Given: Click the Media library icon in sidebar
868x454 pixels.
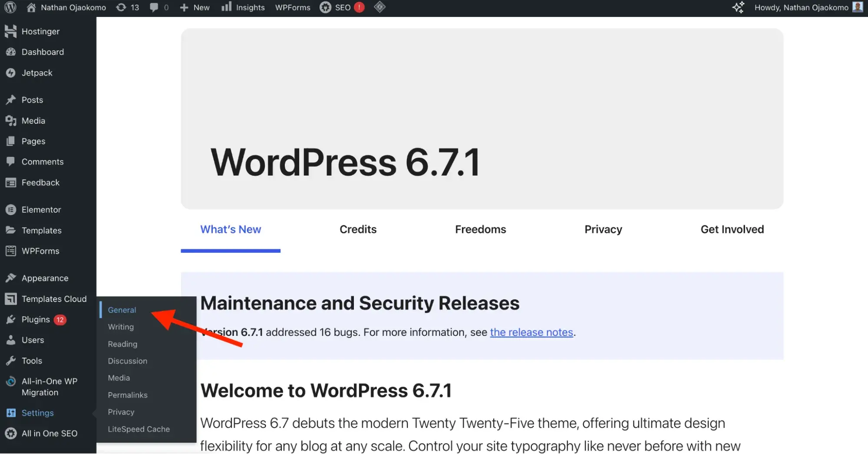Looking at the screenshot, I should click(x=11, y=120).
